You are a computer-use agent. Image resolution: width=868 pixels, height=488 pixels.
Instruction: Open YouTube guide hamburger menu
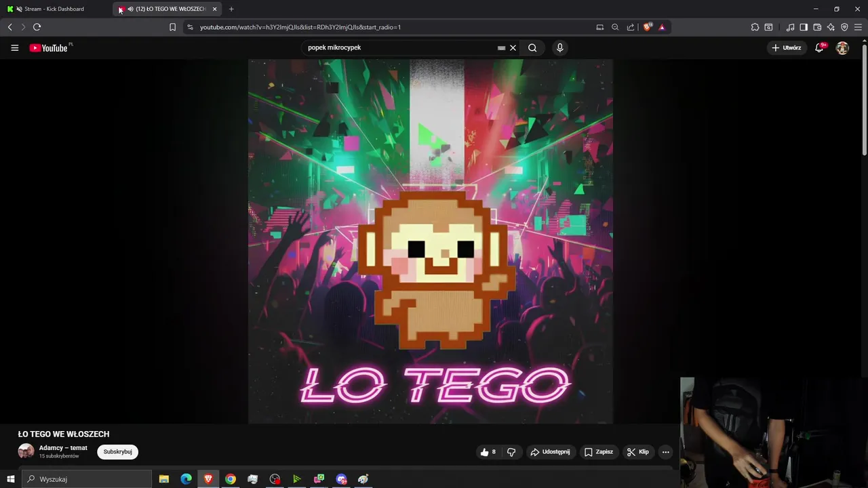pos(14,48)
